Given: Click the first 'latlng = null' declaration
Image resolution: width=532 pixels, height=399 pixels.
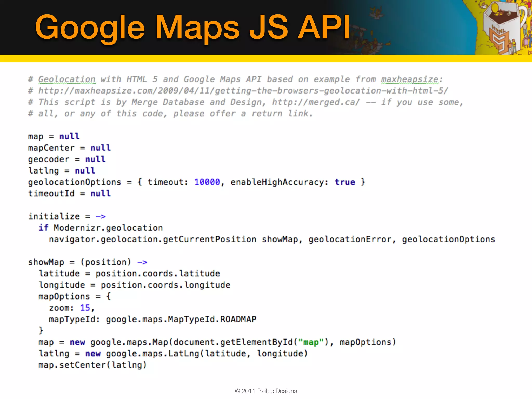Looking at the screenshot, I should pyautogui.click(x=62, y=171).
